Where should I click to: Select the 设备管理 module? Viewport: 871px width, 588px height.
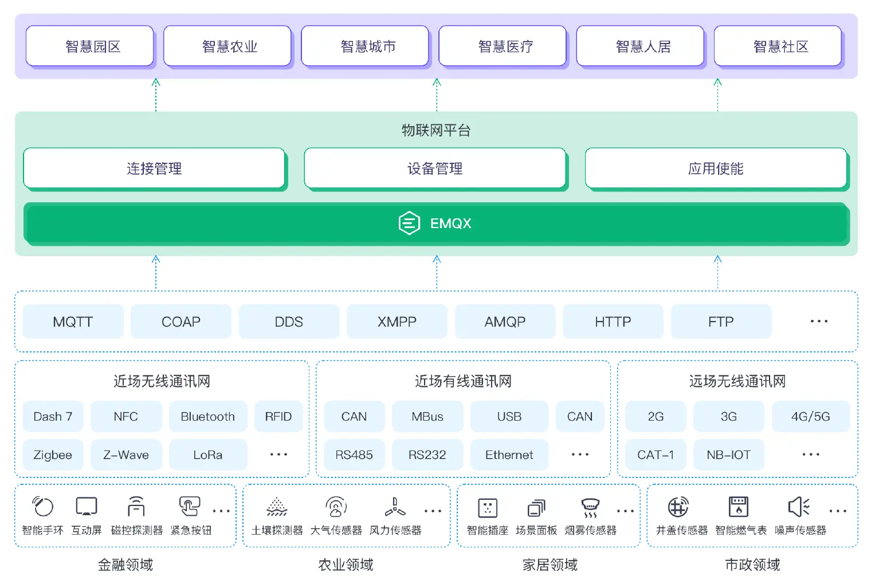pos(435,168)
